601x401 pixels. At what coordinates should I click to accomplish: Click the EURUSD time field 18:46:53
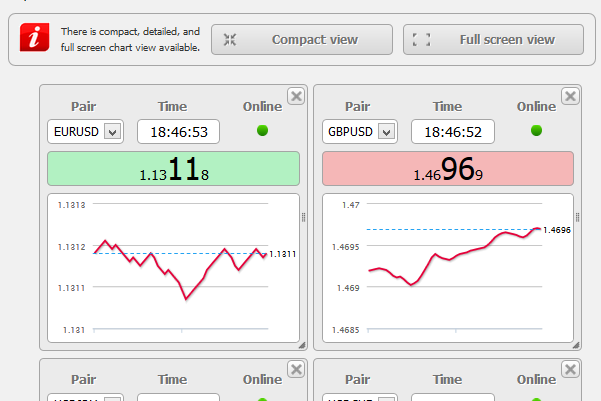point(178,131)
